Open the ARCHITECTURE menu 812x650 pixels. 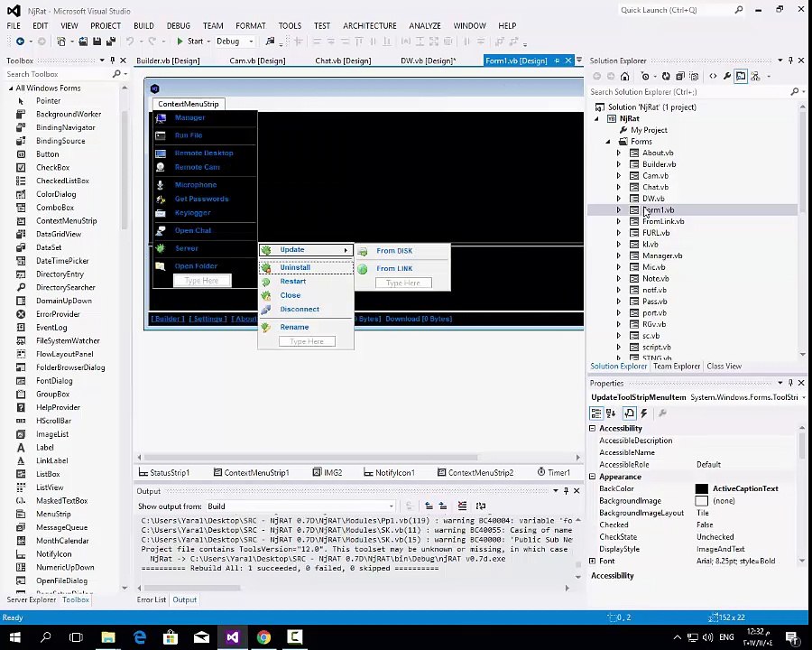[370, 25]
